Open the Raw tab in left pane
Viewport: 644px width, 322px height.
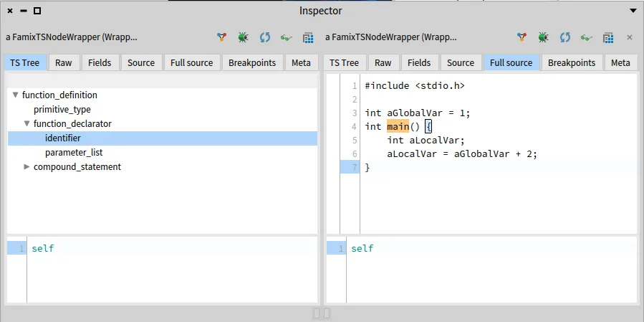pyautogui.click(x=63, y=62)
